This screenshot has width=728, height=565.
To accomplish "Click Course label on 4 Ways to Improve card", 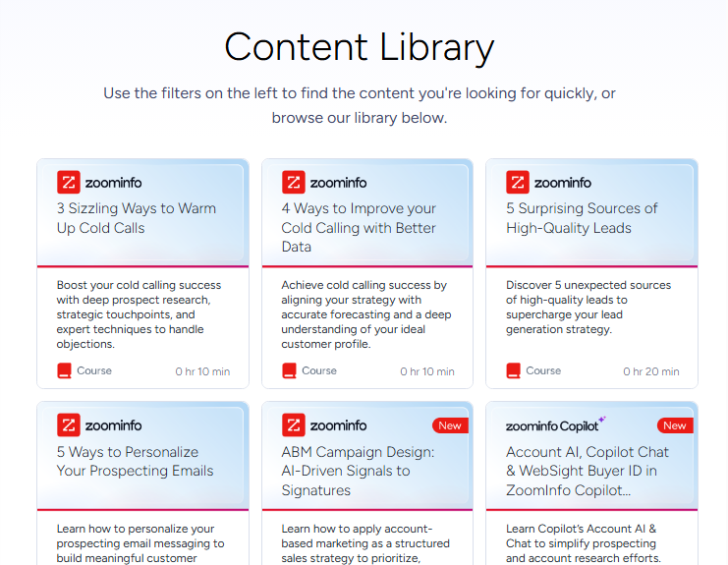I will [319, 370].
